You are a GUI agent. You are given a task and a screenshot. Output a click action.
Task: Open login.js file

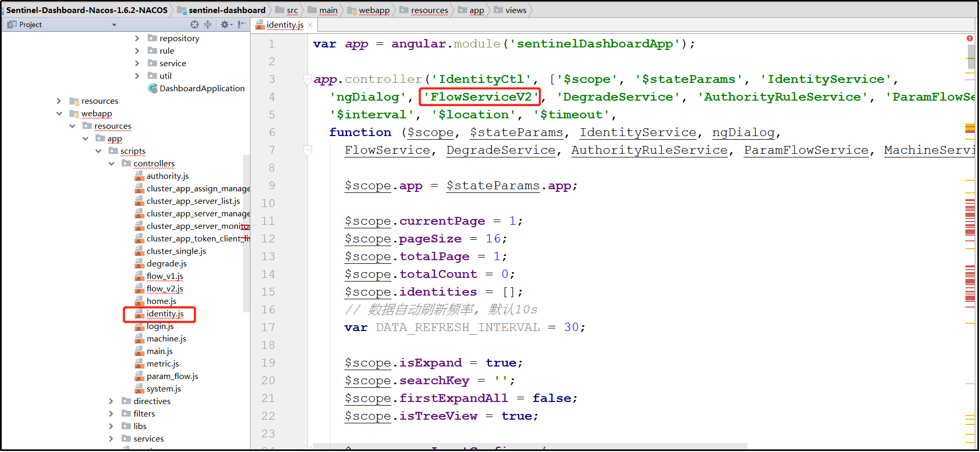point(154,326)
